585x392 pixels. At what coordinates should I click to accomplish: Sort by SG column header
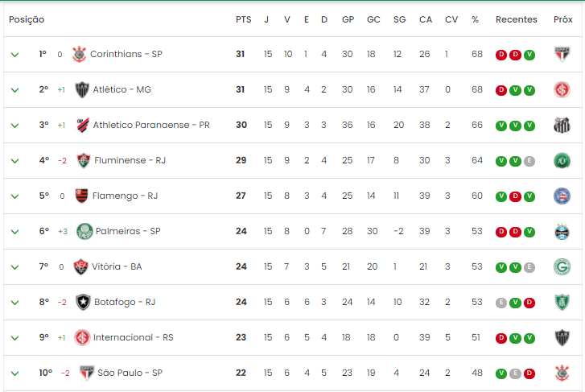(400, 19)
